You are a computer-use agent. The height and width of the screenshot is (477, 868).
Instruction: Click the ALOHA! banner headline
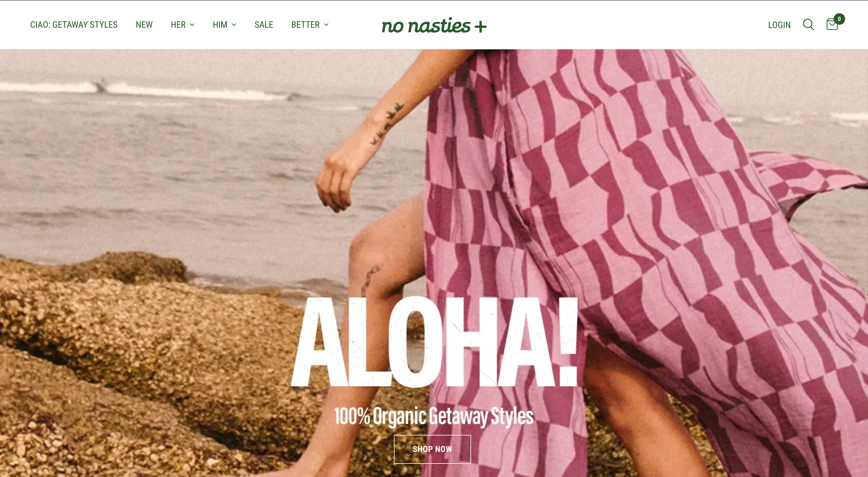point(434,342)
